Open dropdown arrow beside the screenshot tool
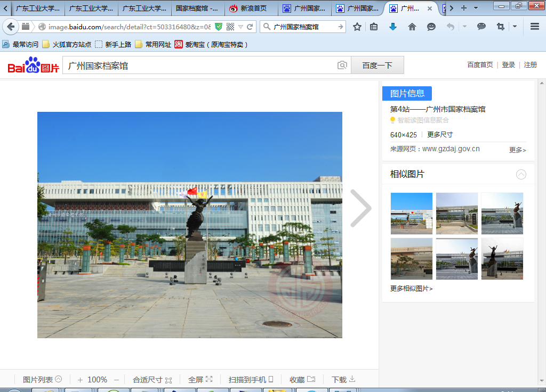 [x=515, y=27]
